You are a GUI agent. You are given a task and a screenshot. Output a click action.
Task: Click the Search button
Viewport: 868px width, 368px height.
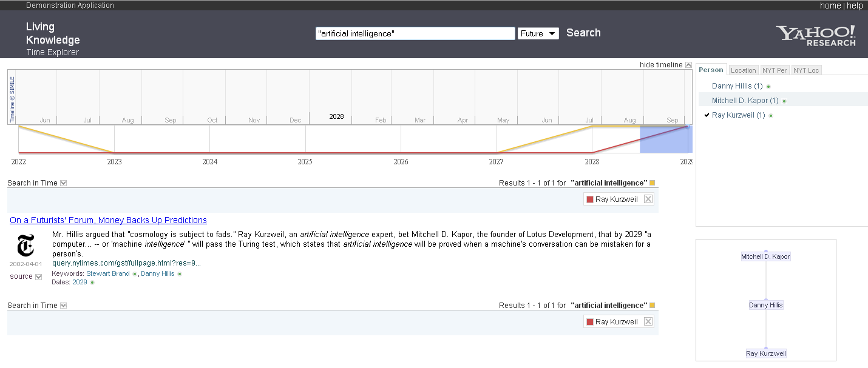tap(583, 33)
